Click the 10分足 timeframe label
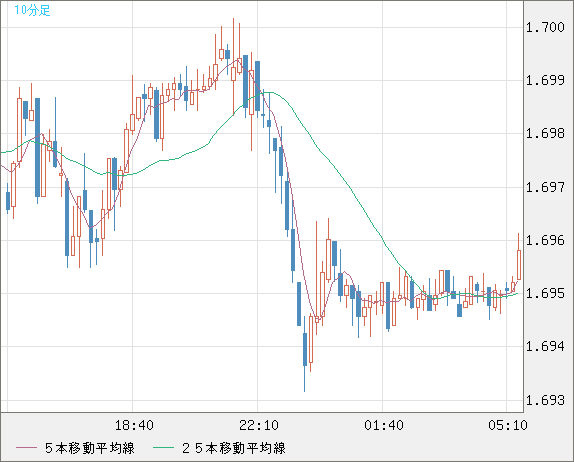This screenshot has height=462, width=574. pos(32,10)
